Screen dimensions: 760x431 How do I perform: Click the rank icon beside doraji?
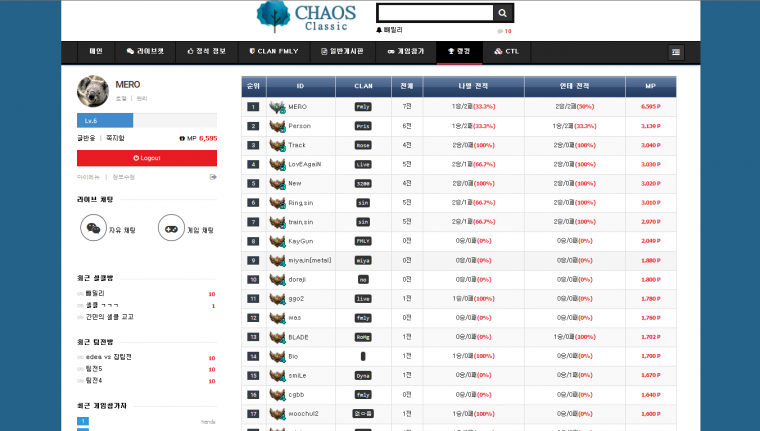tap(277, 280)
